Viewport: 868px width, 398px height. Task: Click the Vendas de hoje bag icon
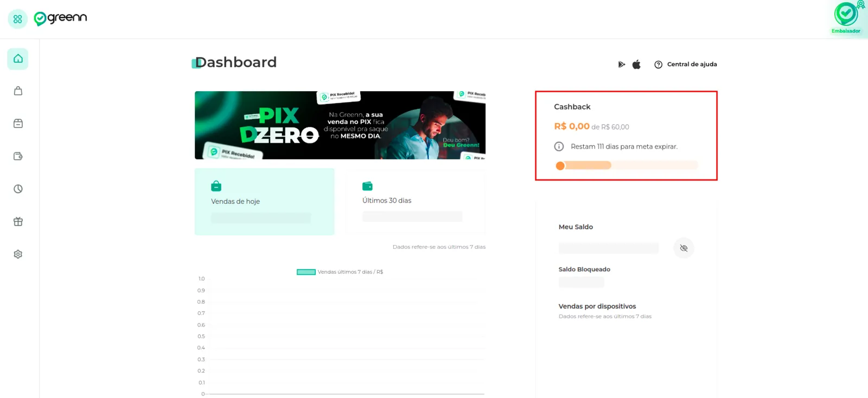pos(216,186)
